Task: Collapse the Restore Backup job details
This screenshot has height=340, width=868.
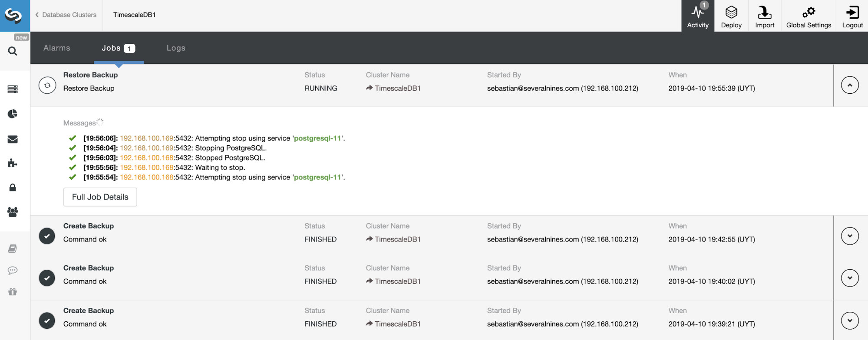Action: pos(850,85)
